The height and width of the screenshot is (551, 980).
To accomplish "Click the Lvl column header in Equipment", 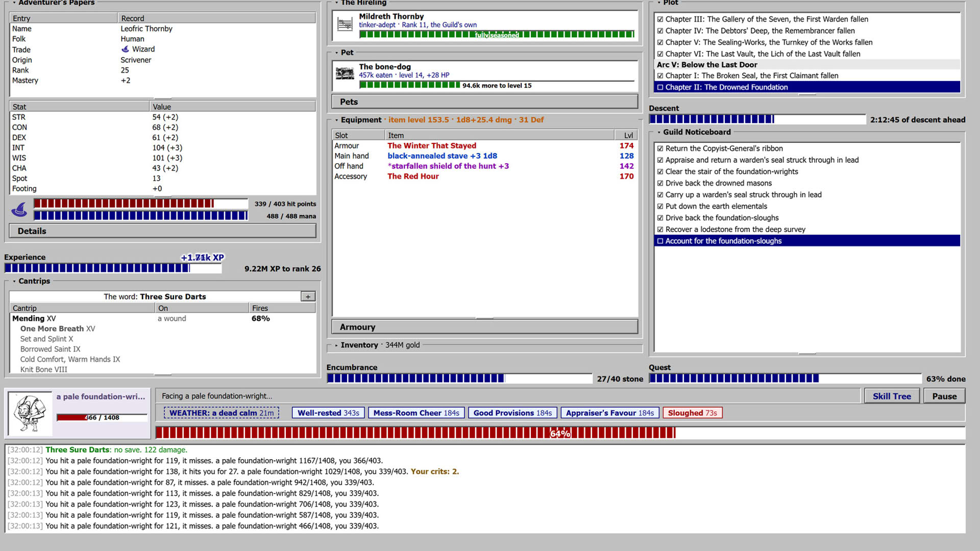I will [626, 135].
